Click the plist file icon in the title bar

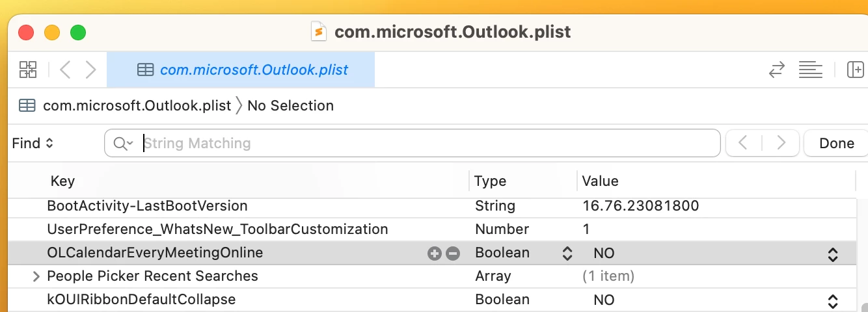(x=318, y=31)
